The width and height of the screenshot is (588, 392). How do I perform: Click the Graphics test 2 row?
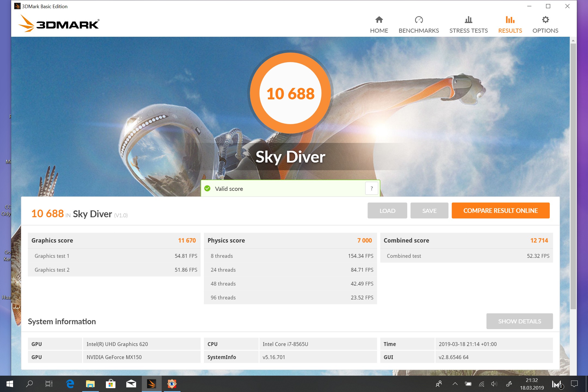click(114, 270)
